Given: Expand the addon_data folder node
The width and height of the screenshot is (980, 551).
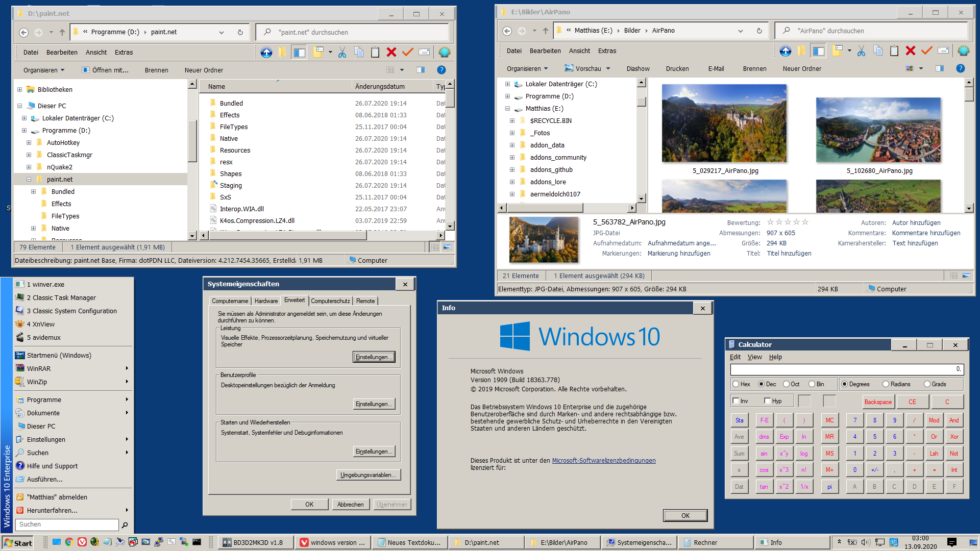Looking at the screenshot, I should click(x=512, y=145).
